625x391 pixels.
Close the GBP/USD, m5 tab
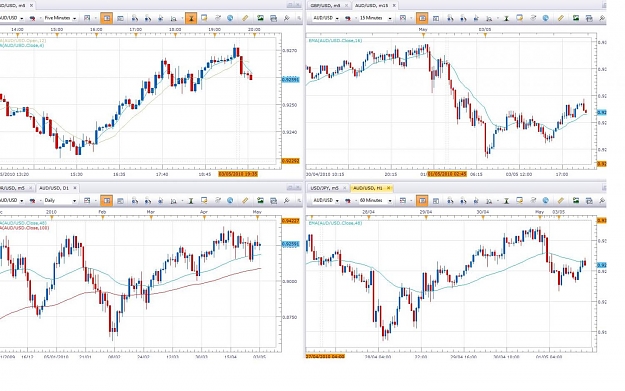346,6
